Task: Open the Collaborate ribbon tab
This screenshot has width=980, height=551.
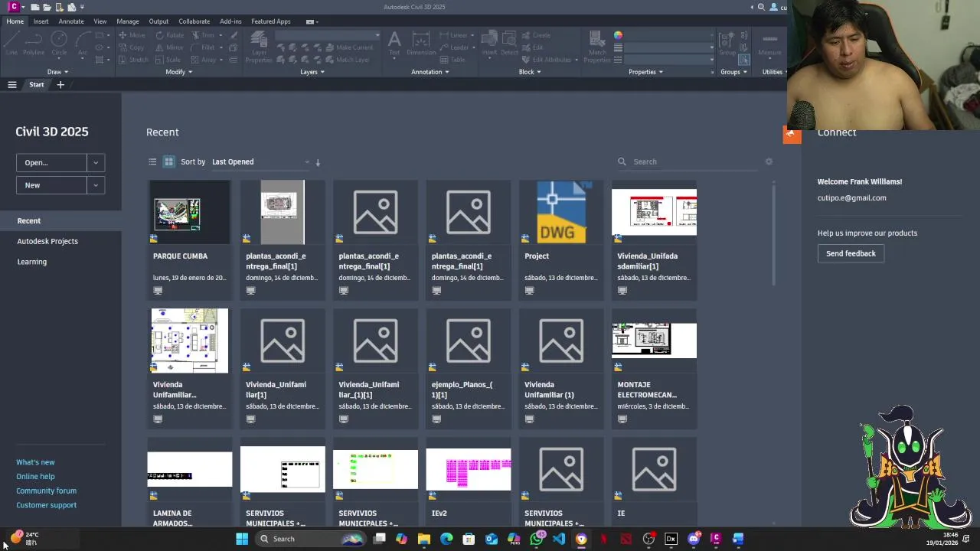Action: [x=194, y=21]
